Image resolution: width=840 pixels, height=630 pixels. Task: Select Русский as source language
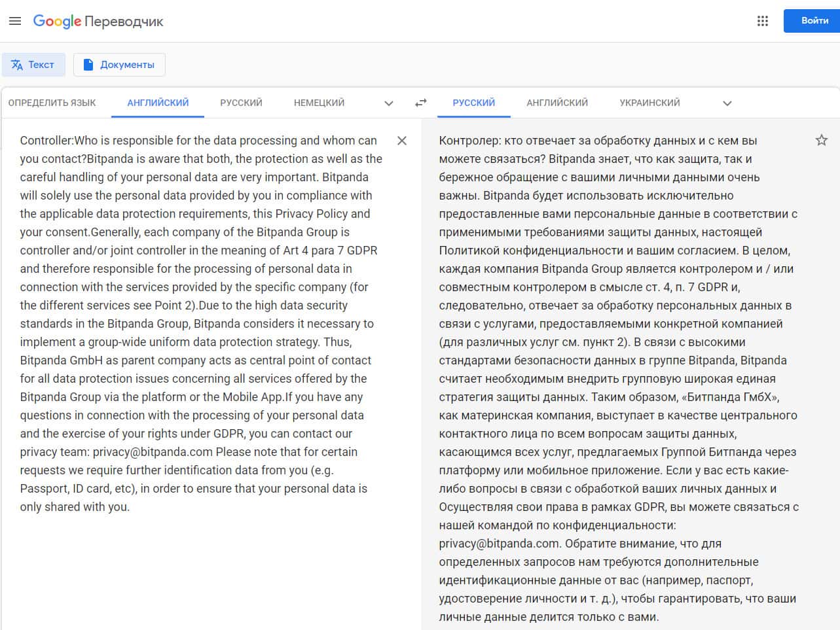click(x=241, y=103)
